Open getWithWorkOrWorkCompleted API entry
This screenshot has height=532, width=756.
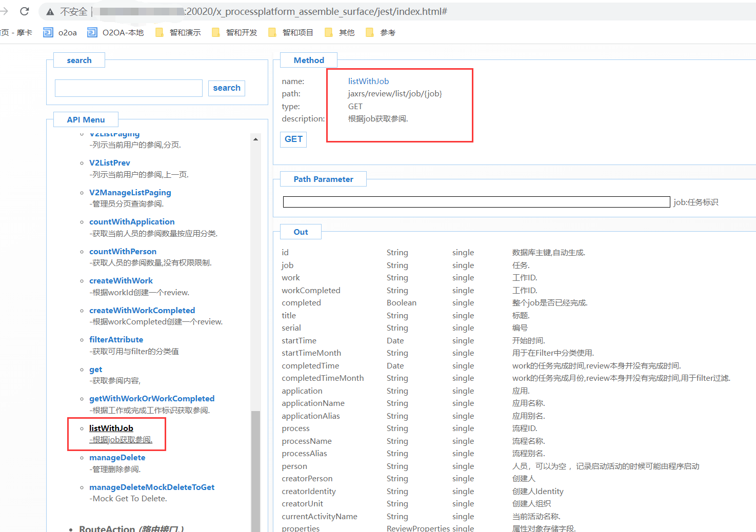click(x=152, y=399)
